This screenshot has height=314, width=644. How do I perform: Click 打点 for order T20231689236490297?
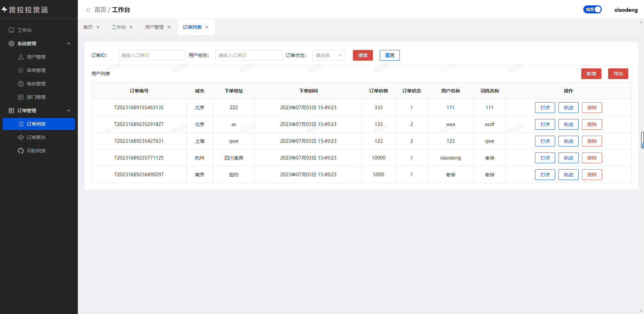[x=545, y=175]
